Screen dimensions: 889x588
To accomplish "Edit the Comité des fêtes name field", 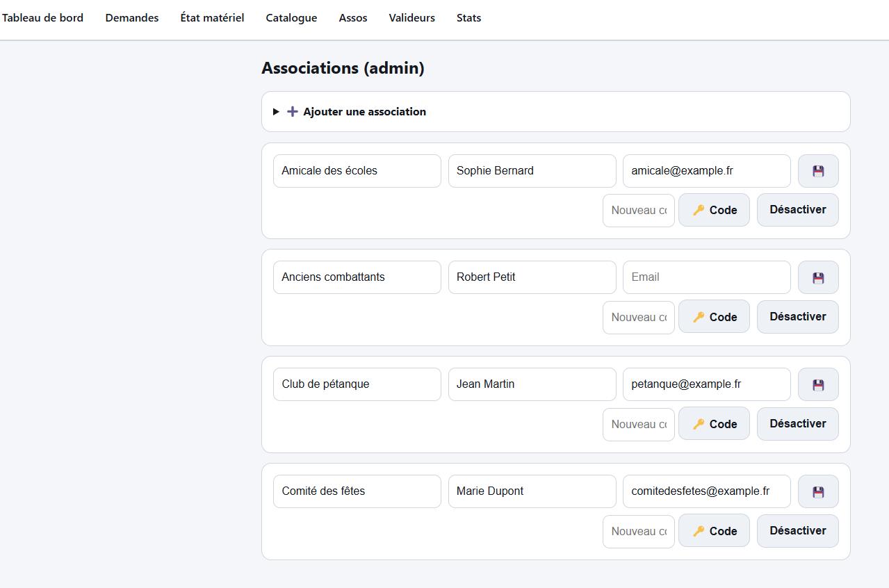I will (357, 491).
